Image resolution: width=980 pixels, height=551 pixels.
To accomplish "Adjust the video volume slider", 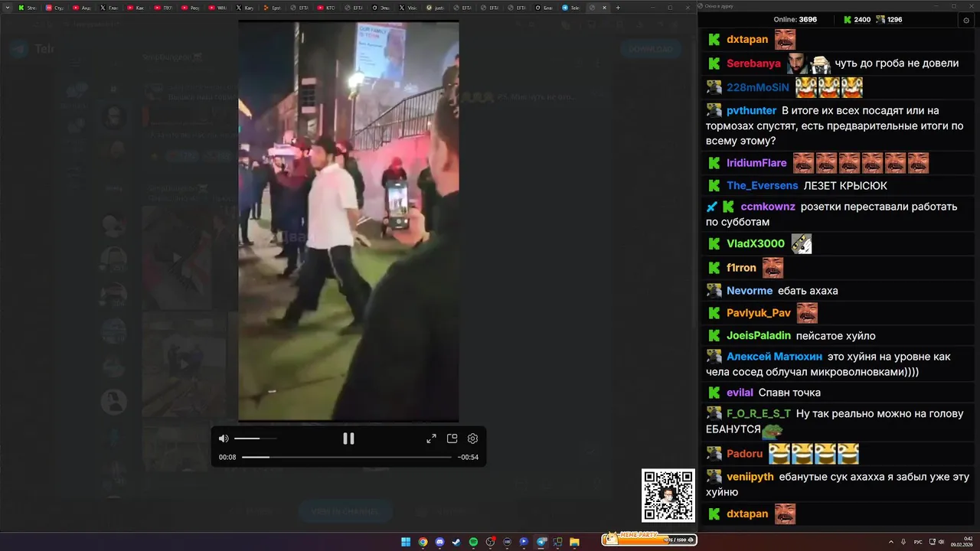I will (x=255, y=439).
